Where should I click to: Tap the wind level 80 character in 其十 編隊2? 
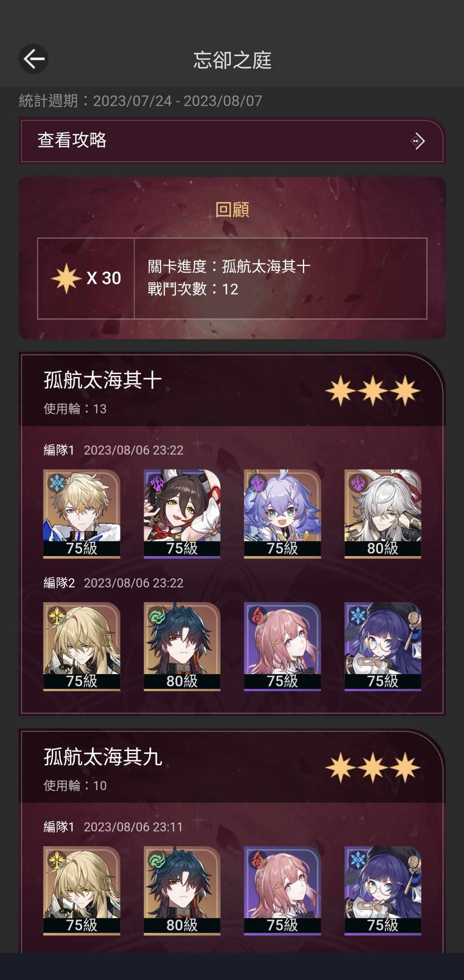point(182,646)
